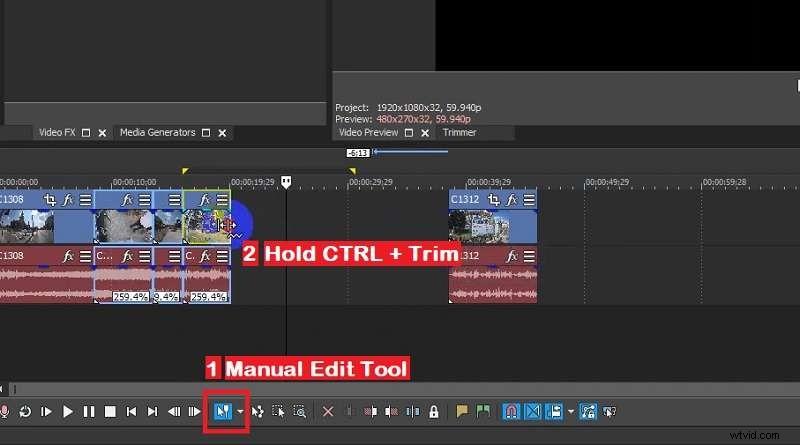This screenshot has height=445, width=800.
Task: Switch to the Video FX tab
Action: point(57,133)
